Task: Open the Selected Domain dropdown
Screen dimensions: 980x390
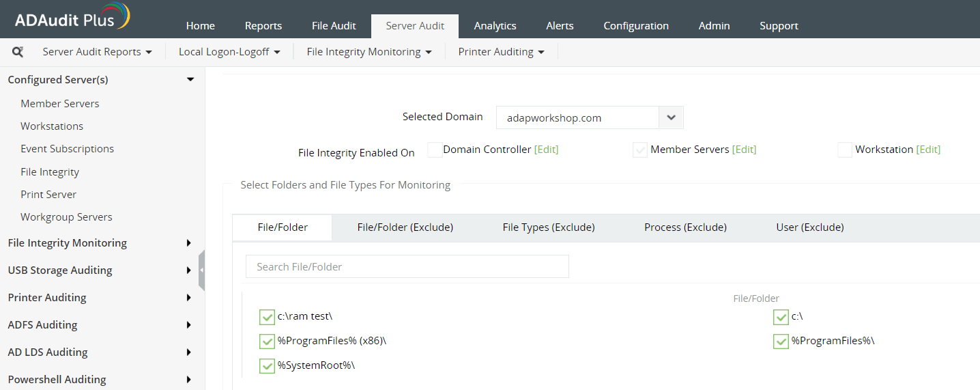Action: [x=671, y=117]
